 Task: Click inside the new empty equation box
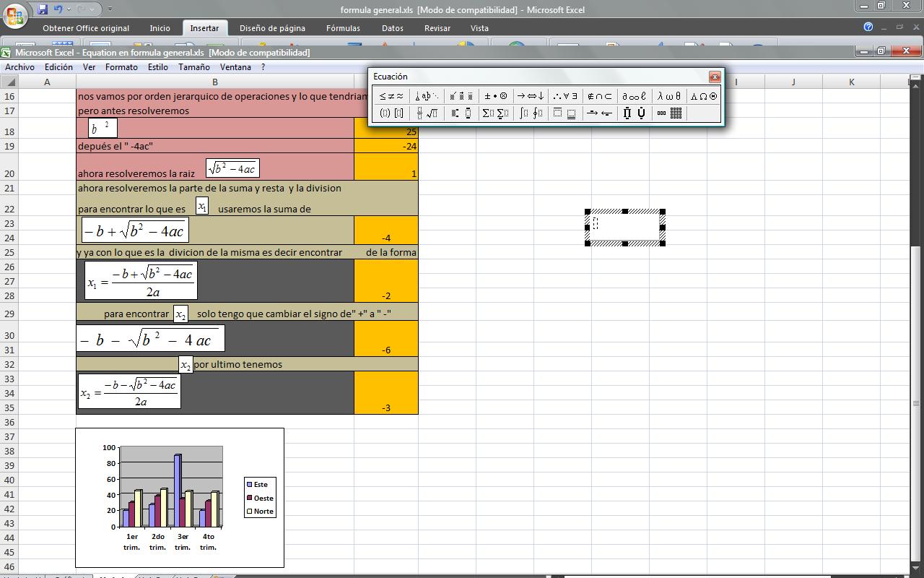(x=625, y=228)
